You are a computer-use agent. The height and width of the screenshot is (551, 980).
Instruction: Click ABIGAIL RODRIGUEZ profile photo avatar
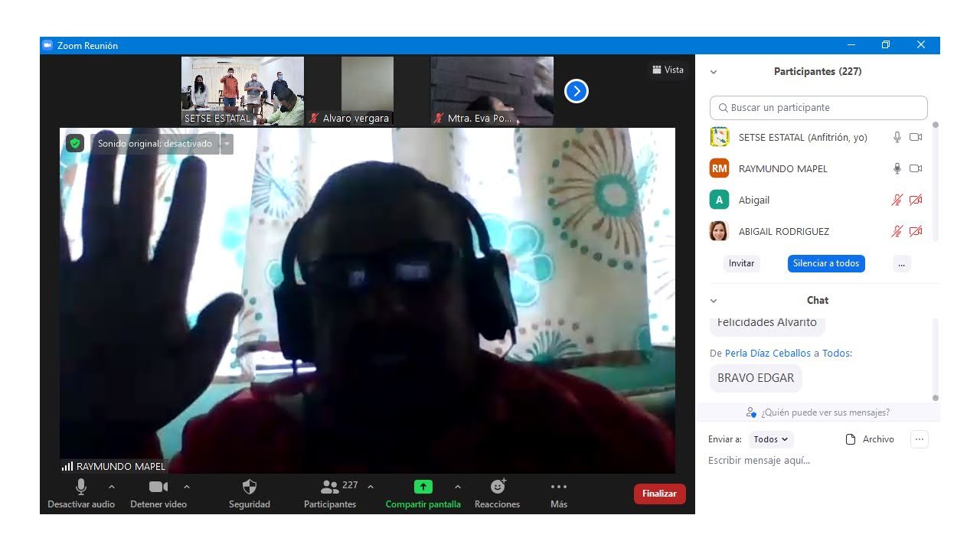[x=719, y=231]
